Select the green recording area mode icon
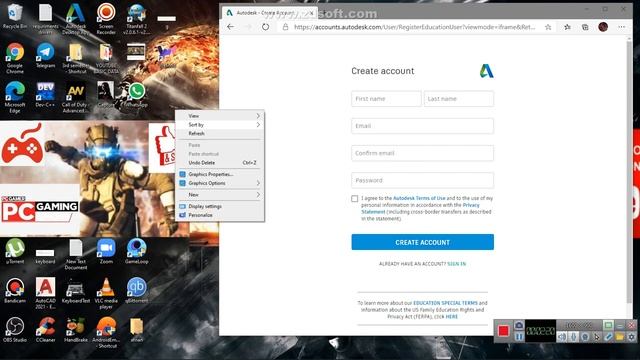This screenshot has height=360, width=640. point(608,325)
